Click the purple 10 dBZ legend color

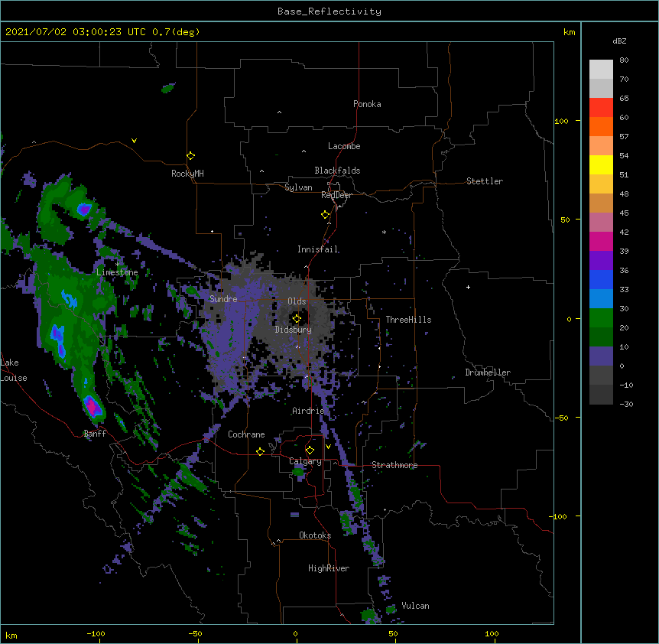[x=601, y=356]
